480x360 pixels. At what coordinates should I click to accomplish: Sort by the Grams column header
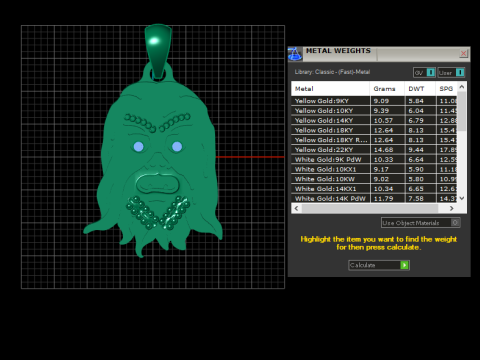(x=387, y=89)
